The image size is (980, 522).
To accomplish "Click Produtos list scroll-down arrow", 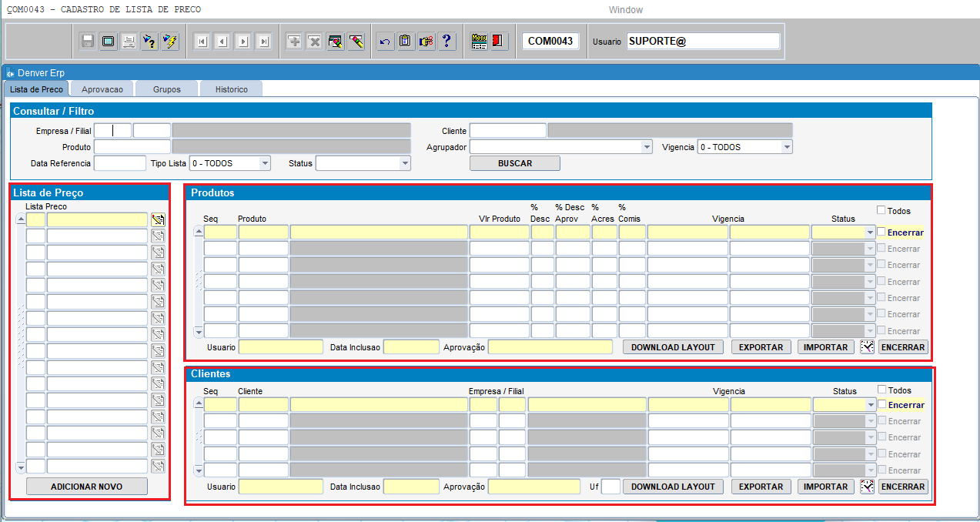I will (x=199, y=332).
